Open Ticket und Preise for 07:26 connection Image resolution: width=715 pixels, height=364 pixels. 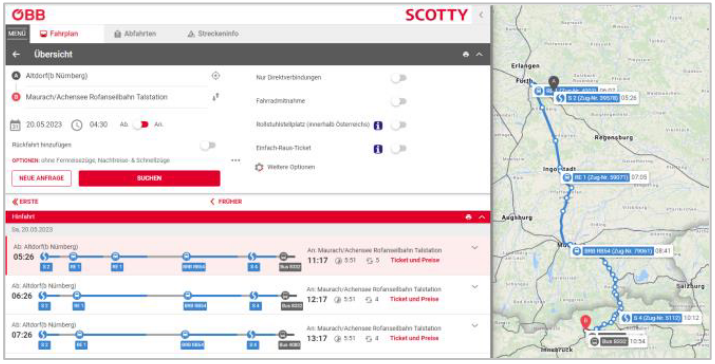414,338
